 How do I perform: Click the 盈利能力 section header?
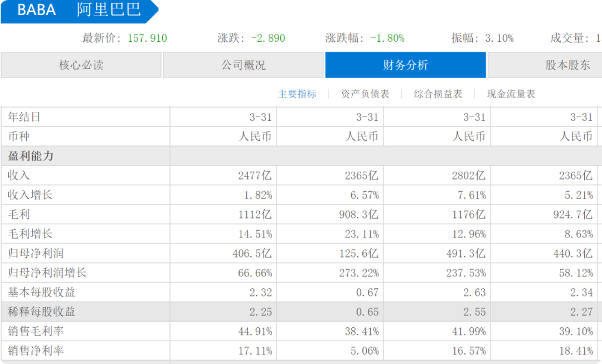click(31, 156)
